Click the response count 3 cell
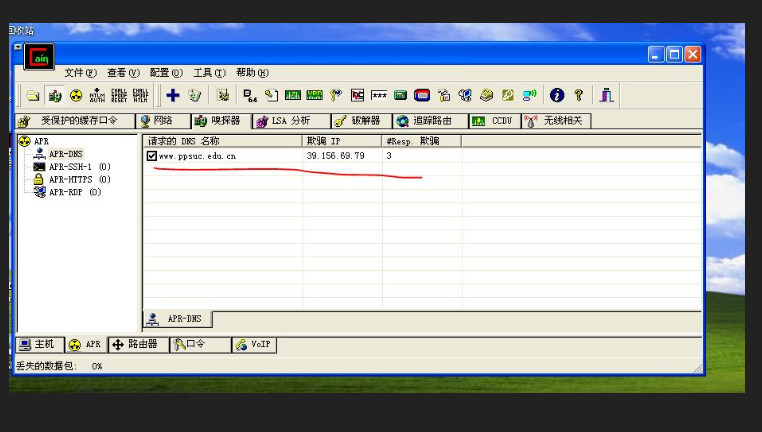762x432 pixels. click(389, 156)
